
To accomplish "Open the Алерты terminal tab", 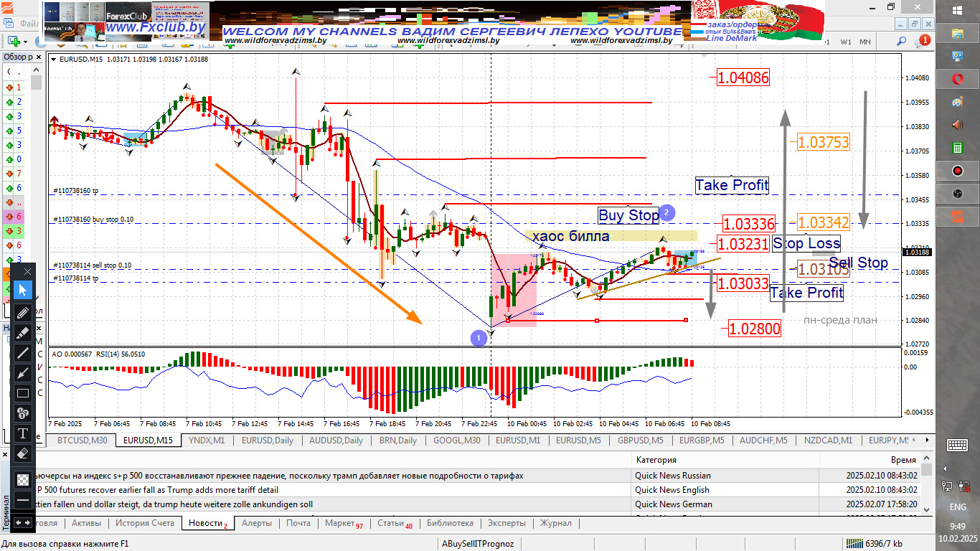I will [x=257, y=523].
